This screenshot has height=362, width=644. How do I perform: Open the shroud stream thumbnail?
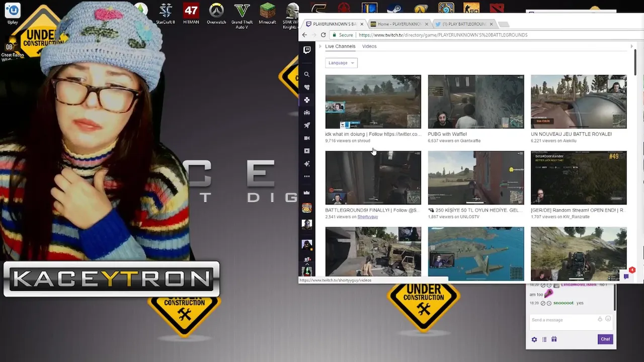[x=373, y=102]
